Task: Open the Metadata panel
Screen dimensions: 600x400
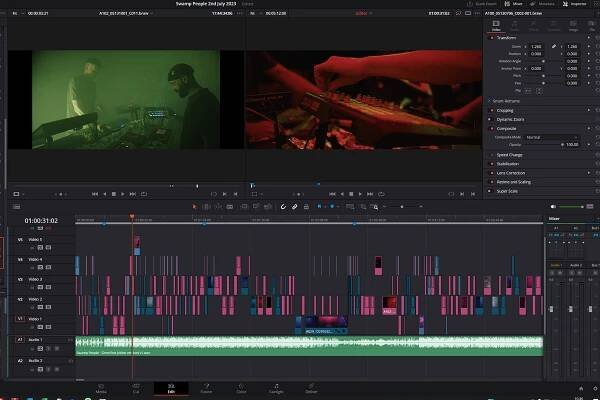Action: coord(543,4)
